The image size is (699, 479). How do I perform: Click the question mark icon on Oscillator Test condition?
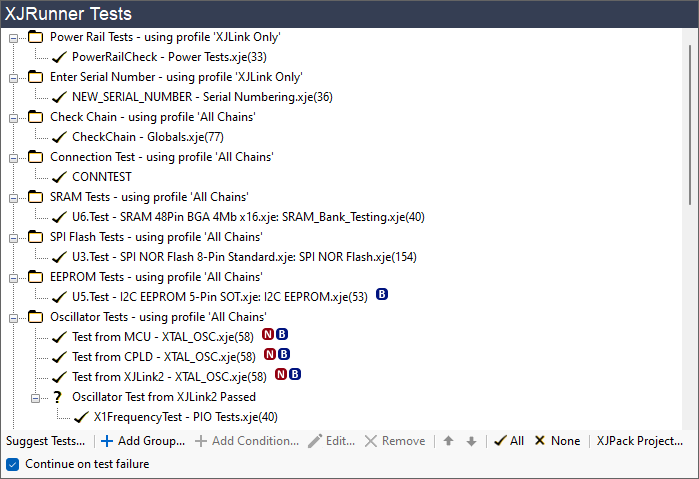(x=58, y=397)
